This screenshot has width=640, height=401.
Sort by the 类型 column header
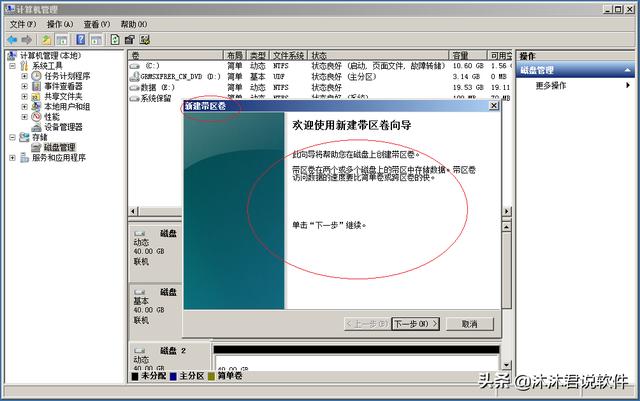(x=258, y=56)
